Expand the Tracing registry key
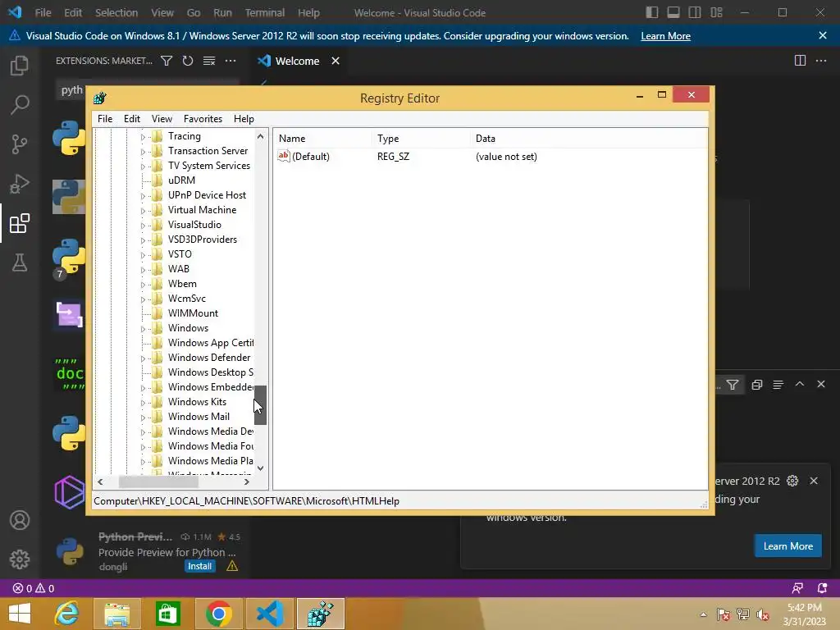The height and width of the screenshot is (630, 840). click(x=143, y=137)
